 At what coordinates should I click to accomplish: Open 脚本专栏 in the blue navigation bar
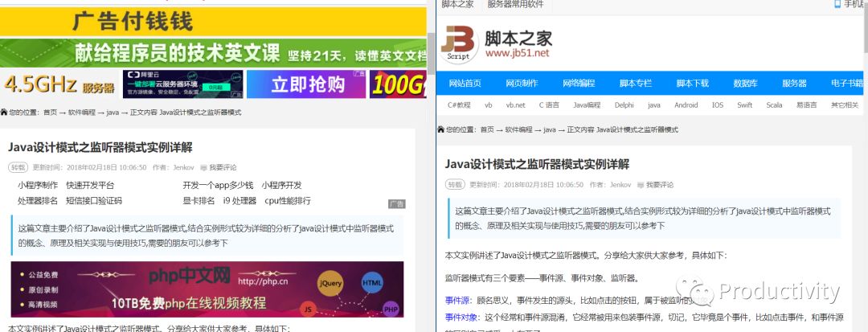636,84
